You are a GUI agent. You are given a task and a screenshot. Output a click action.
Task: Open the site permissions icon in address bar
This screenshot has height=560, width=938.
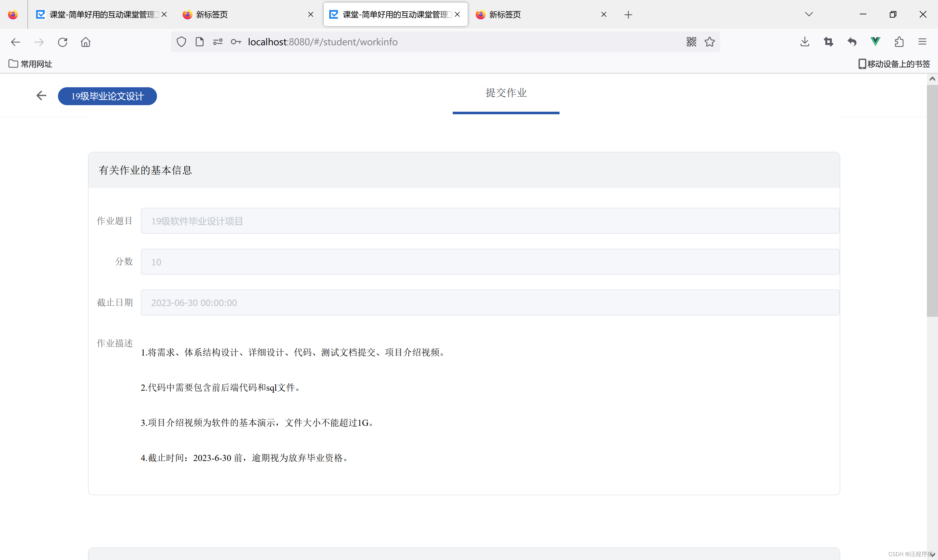[218, 42]
